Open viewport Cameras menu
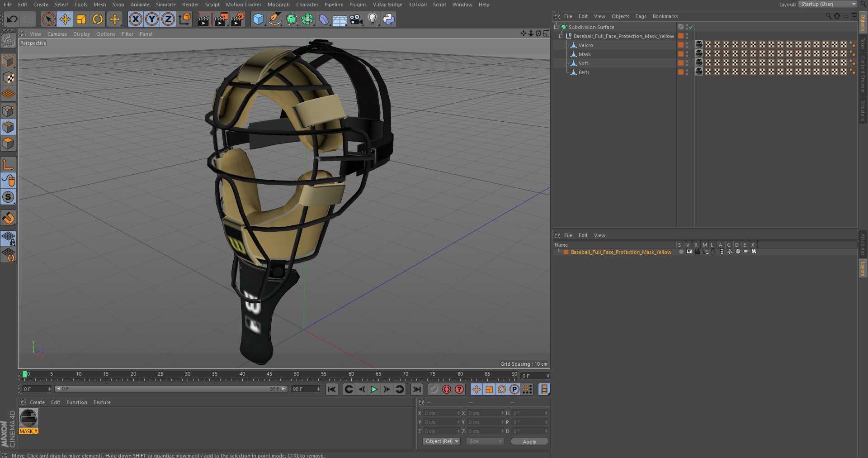This screenshot has height=458, width=868. click(57, 34)
